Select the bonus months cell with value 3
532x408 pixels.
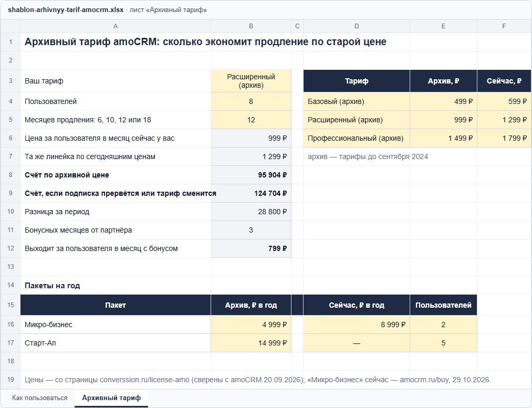(x=251, y=230)
